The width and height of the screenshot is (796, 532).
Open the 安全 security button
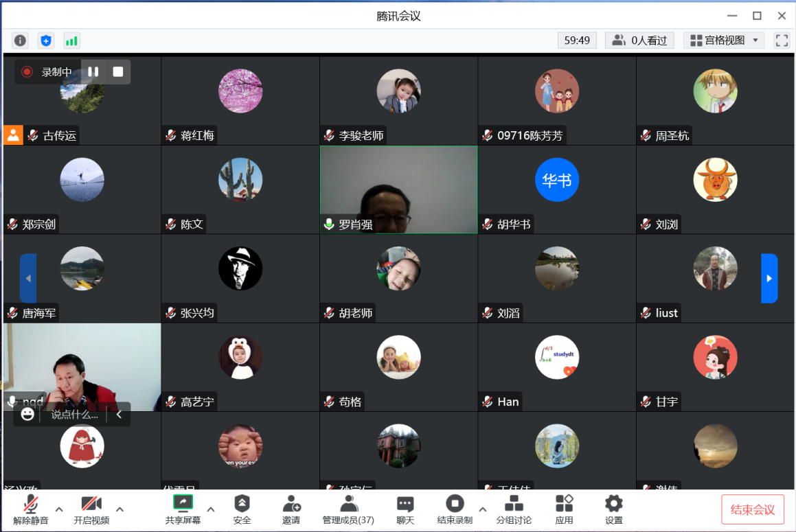coord(242,509)
